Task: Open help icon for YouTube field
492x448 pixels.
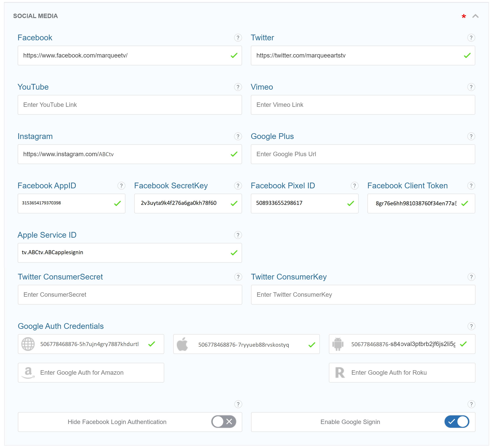Action: tap(238, 87)
